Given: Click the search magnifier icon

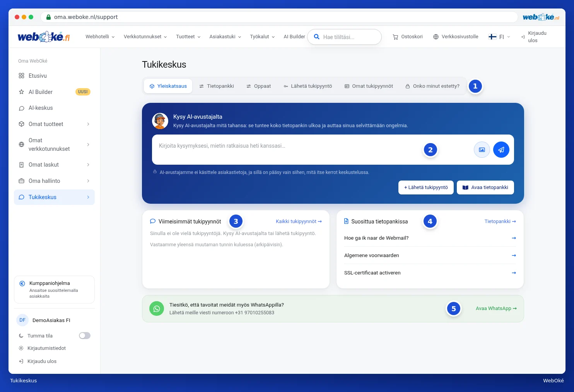Looking at the screenshot, I should tap(316, 37).
